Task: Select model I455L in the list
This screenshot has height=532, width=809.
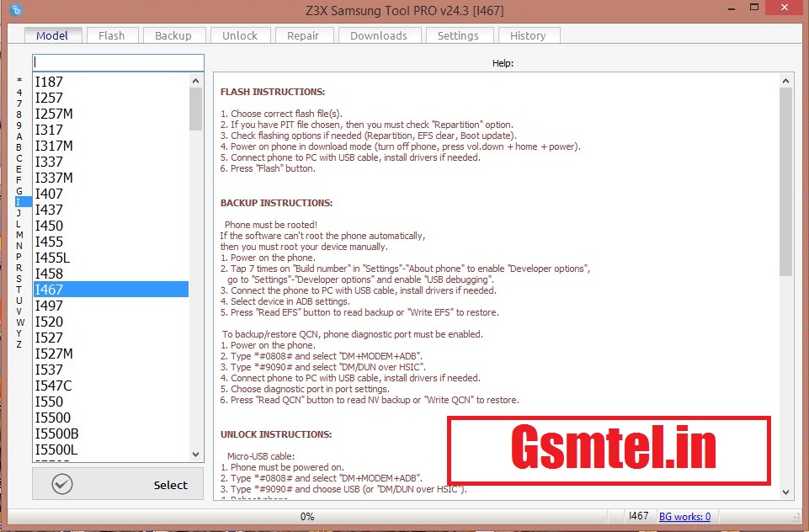Action: [x=111, y=258]
